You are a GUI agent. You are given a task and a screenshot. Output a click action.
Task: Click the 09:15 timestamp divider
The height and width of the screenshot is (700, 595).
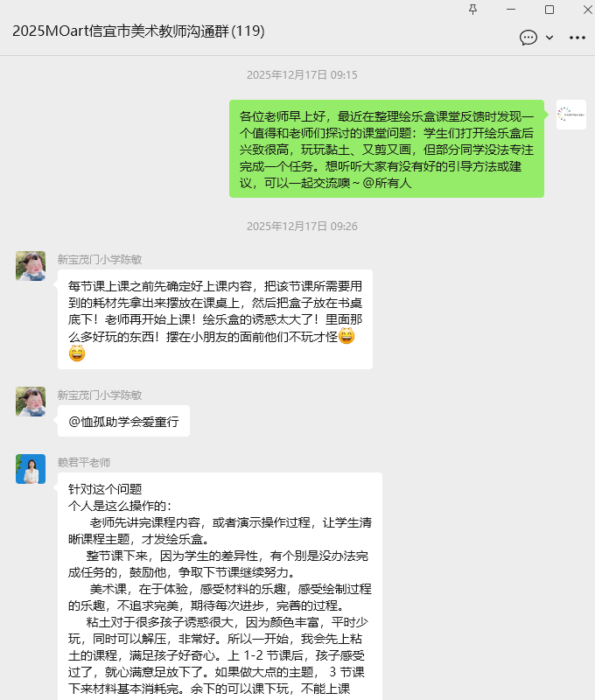302,74
